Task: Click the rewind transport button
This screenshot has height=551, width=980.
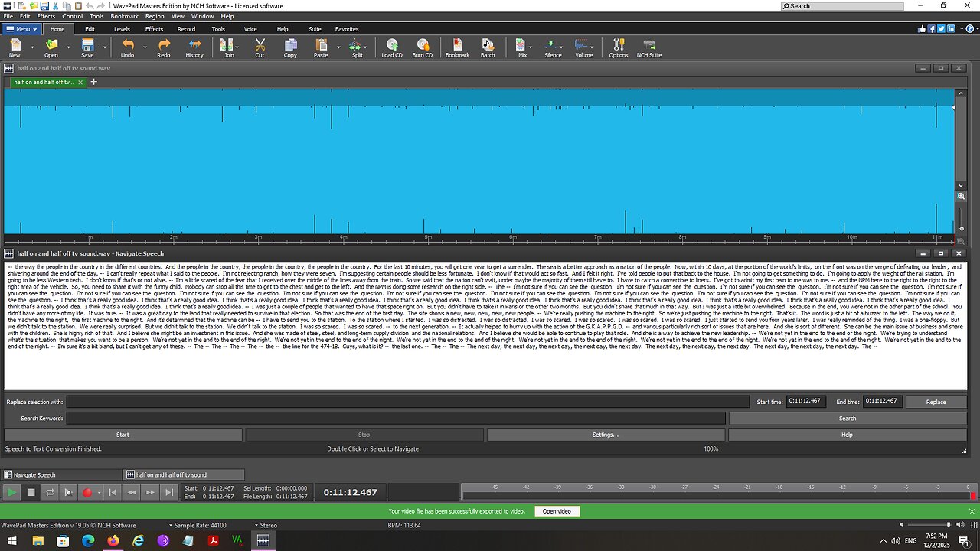Action: (x=132, y=492)
